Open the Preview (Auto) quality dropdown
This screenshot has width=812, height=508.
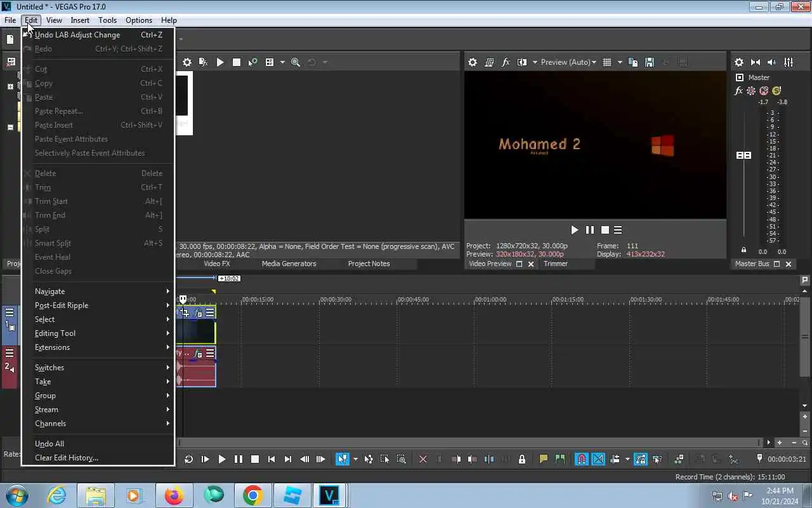(x=568, y=62)
